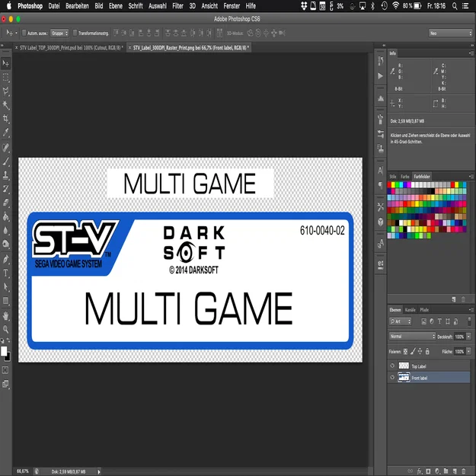Select the Eraser tool
476x476 pixels.
pos(6,203)
